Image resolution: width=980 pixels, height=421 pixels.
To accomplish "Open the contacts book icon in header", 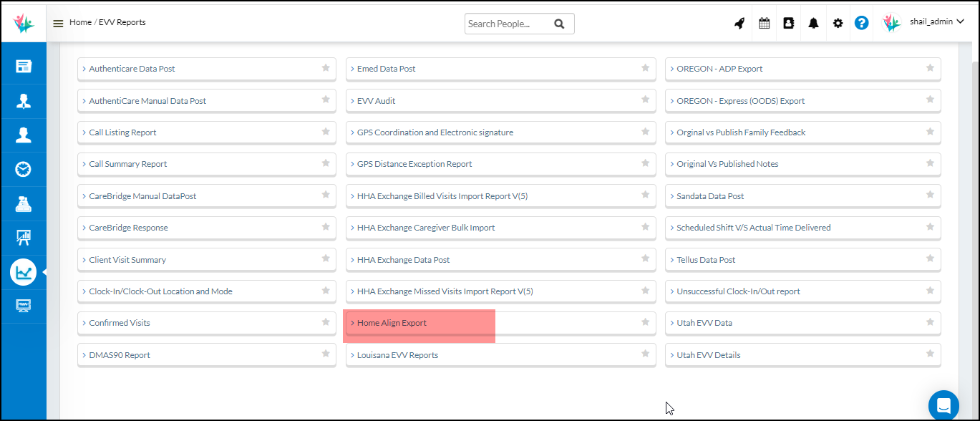I will tap(788, 23).
